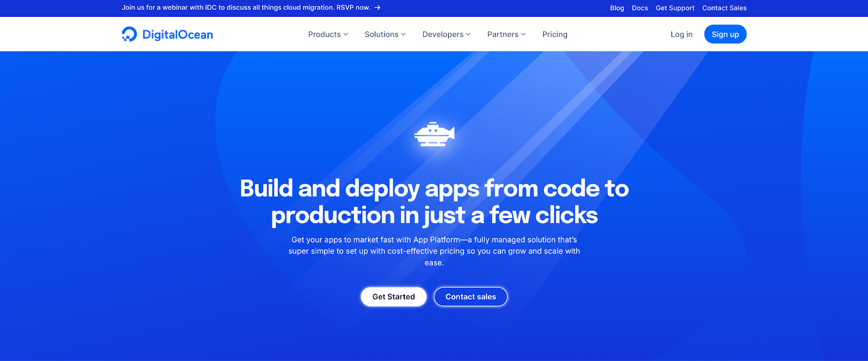Click the DigitalOcean logo icon
Image resolution: width=868 pixels, height=361 pixels.
click(x=129, y=34)
